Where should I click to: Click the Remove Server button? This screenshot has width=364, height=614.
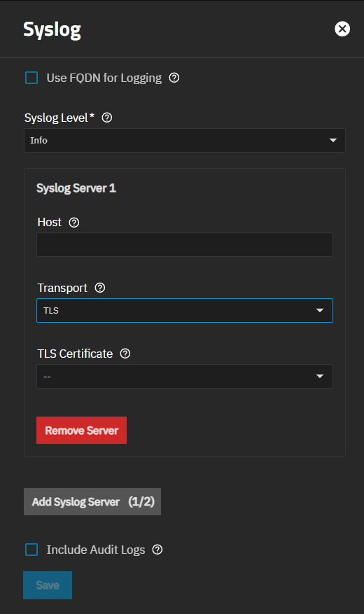[x=81, y=431]
